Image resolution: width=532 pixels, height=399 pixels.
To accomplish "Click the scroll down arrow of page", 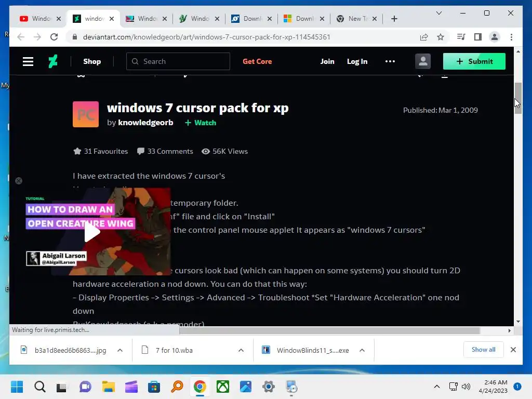I will pyautogui.click(x=518, y=322).
